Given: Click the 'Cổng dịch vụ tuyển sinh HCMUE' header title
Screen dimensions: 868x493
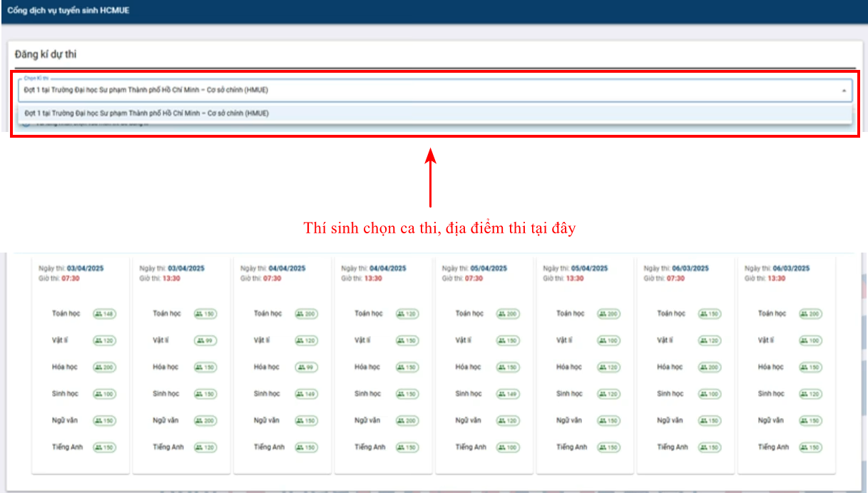Looking at the screenshot, I should pos(68,11).
